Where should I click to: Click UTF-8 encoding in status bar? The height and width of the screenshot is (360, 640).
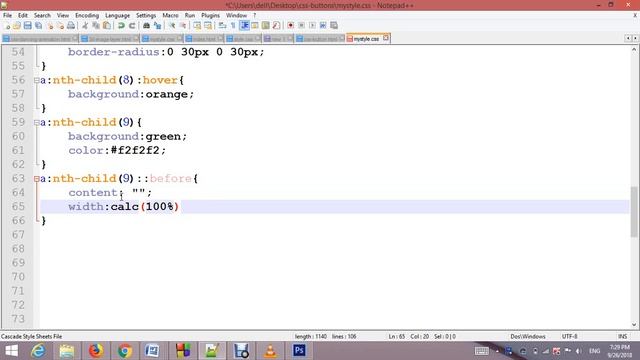pos(569,336)
